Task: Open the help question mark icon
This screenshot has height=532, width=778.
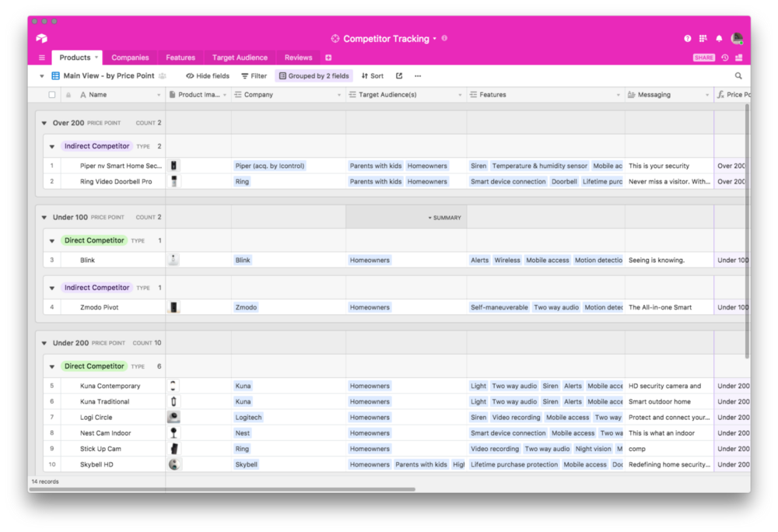Action: (x=687, y=38)
